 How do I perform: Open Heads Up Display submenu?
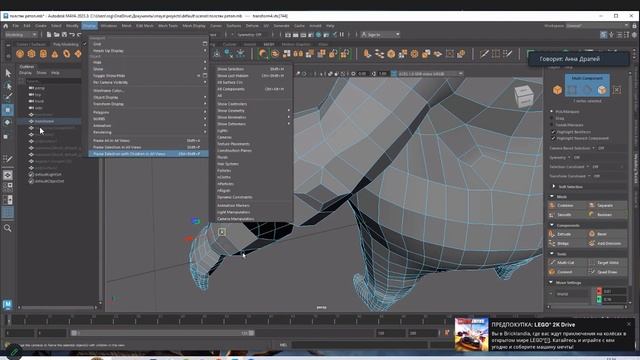coord(149,51)
